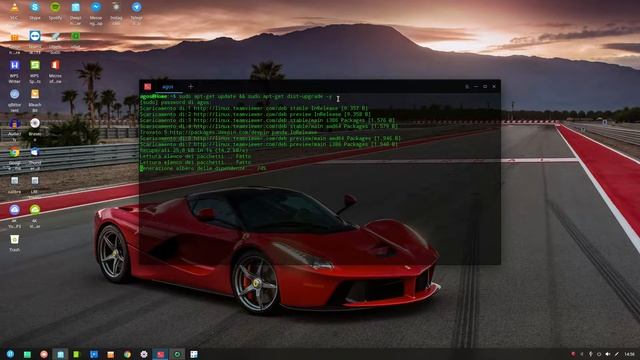Launch Spotify from the desktop
Screen dimensions: 640x360
click(55, 7)
